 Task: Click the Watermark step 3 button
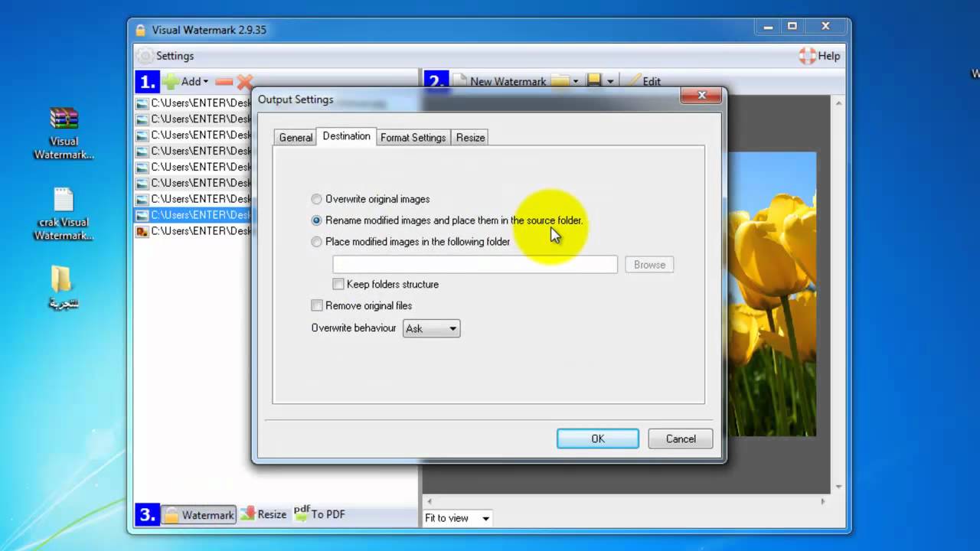coord(199,515)
